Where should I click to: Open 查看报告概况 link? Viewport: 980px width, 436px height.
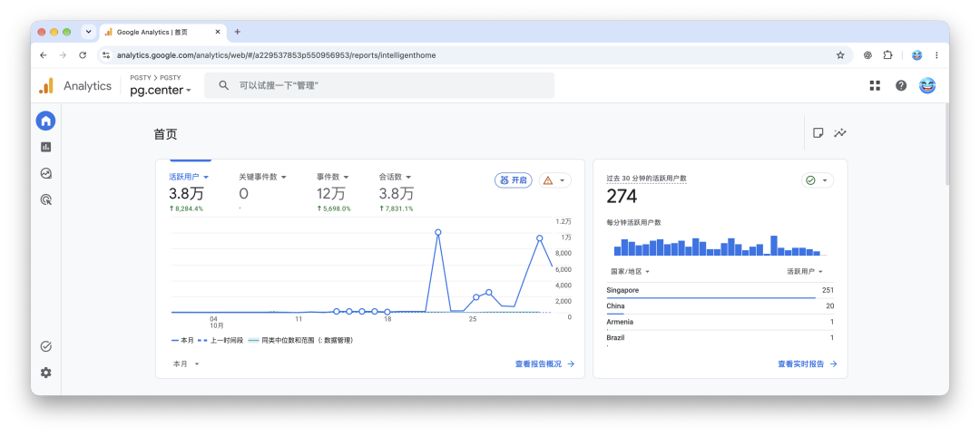pos(544,363)
